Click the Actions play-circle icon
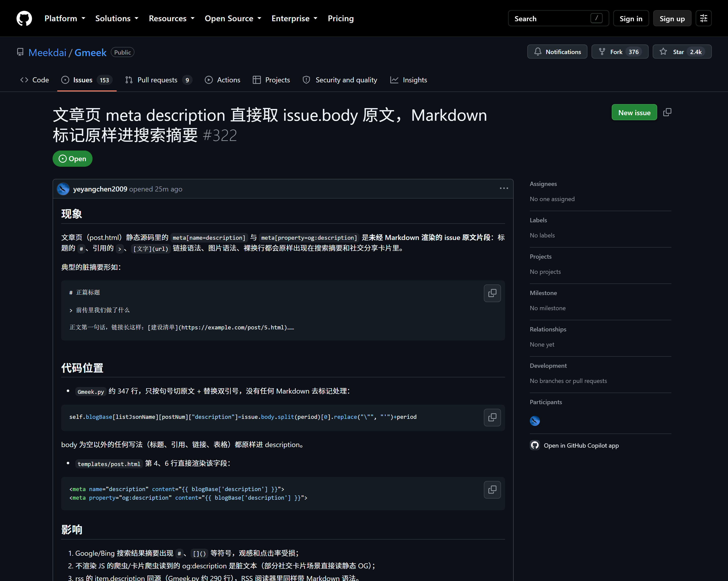Image resolution: width=728 pixels, height=581 pixels. (209, 80)
